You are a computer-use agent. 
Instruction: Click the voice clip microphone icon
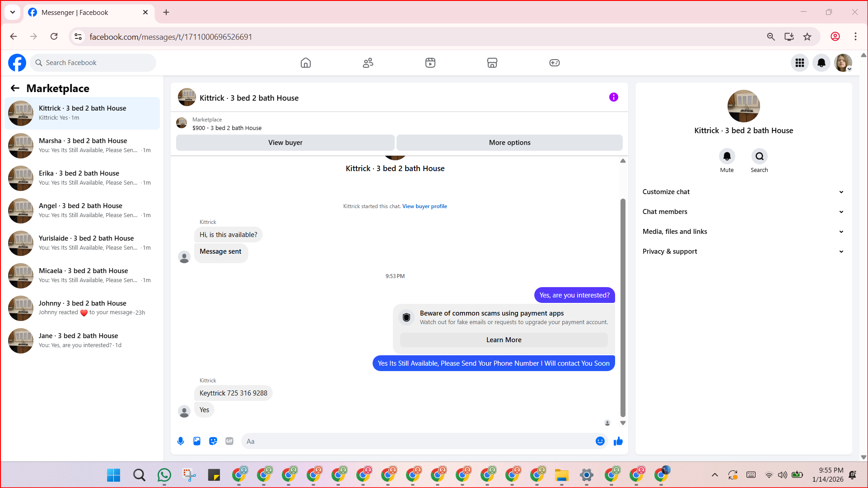pyautogui.click(x=181, y=441)
